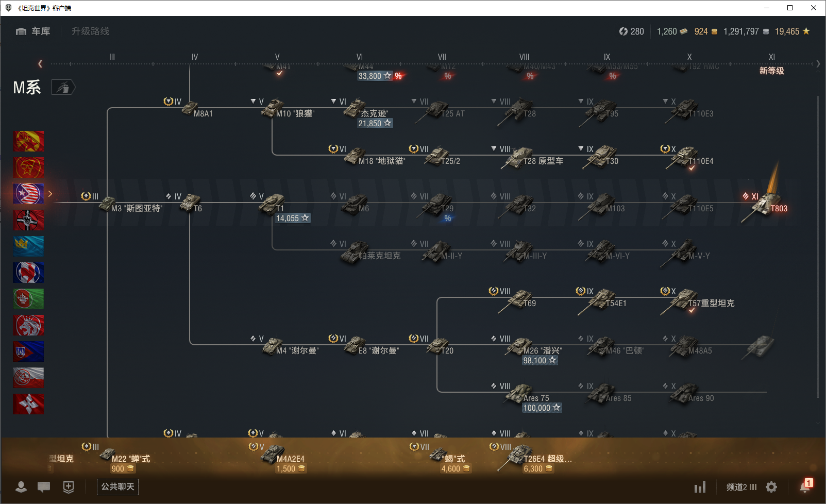Open the statistics bar-chart icon

click(x=700, y=487)
